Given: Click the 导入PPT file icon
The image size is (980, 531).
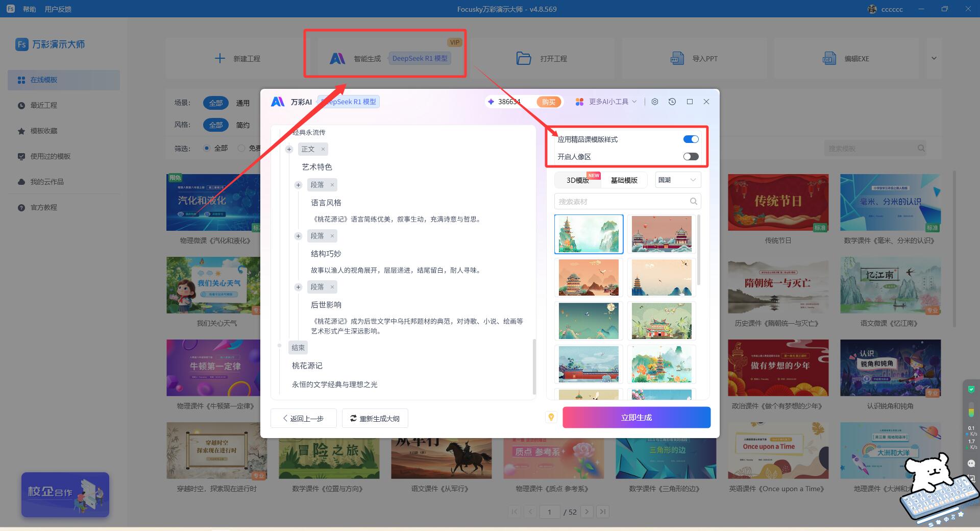Looking at the screenshot, I should 677,58.
